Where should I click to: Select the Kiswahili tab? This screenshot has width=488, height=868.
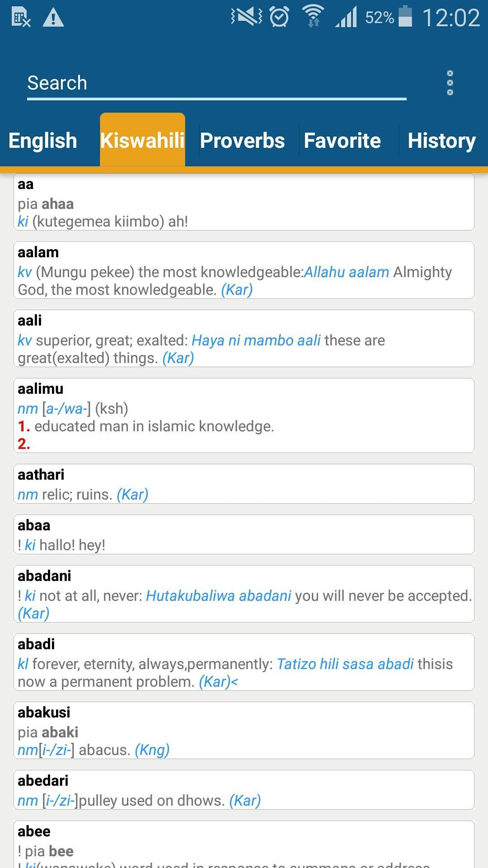[x=142, y=140]
